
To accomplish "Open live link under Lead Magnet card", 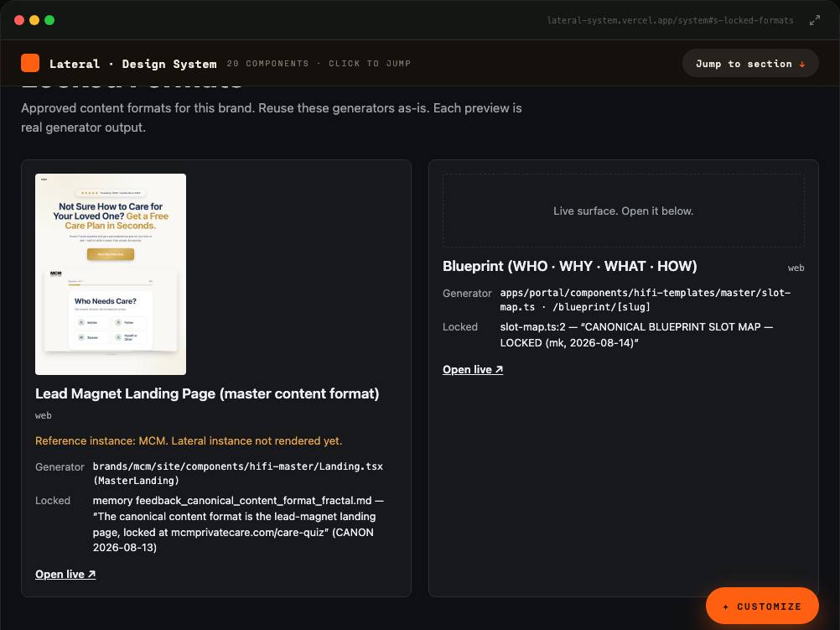I will click(65, 575).
